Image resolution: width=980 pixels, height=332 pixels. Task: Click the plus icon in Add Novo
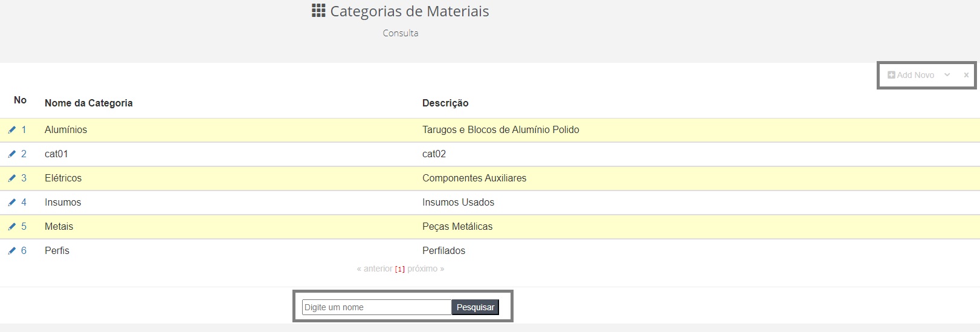(x=891, y=75)
